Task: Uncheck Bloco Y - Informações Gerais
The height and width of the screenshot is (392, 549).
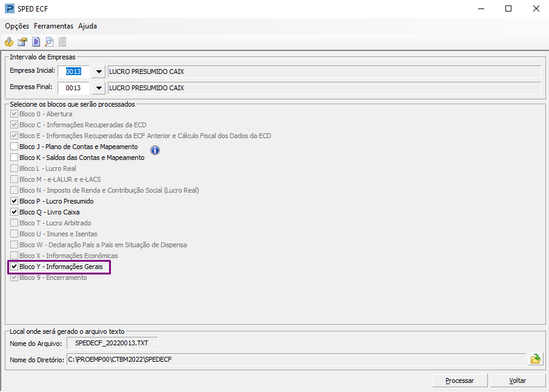Action: [x=14, y=267]
